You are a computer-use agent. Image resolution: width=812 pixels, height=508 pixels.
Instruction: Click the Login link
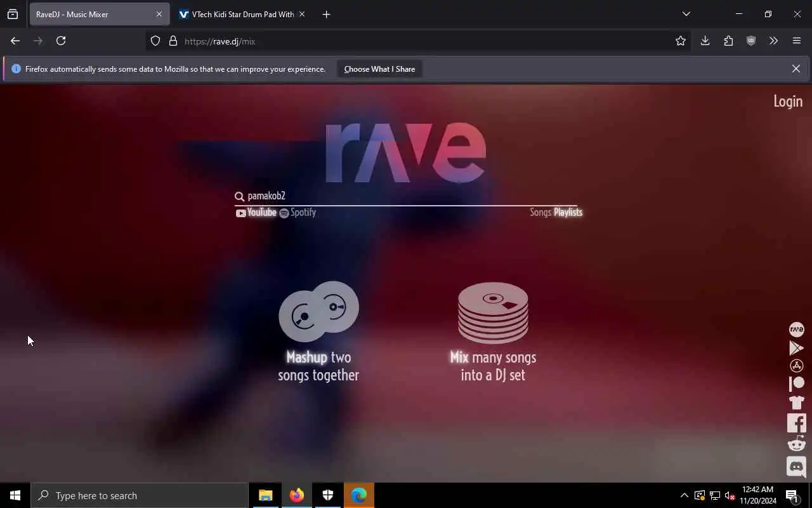pyautogui.click(x=788, y=102)
